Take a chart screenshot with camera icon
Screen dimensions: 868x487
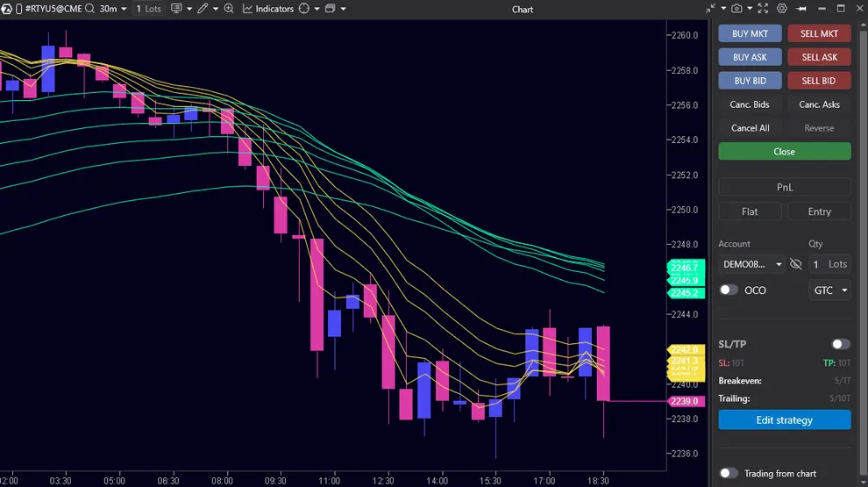[x=736, y=9]
